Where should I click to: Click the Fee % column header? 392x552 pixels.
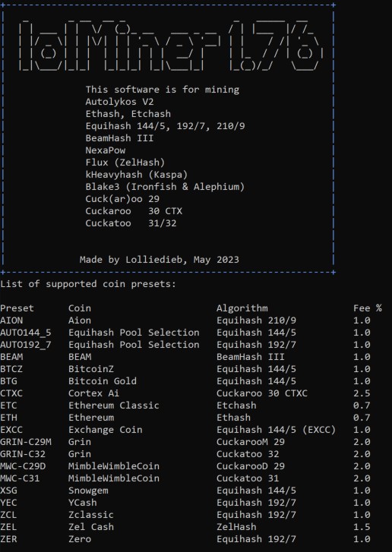368,308
